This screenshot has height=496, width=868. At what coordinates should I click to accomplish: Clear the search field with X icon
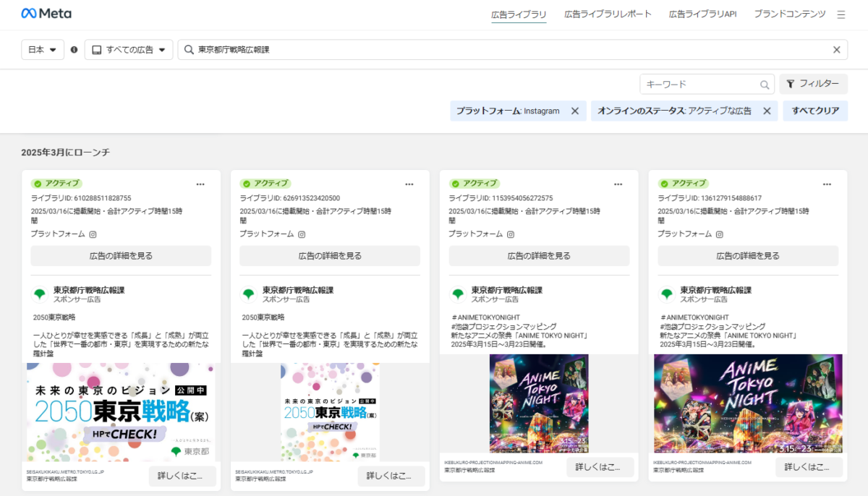(x=837, y=50)
